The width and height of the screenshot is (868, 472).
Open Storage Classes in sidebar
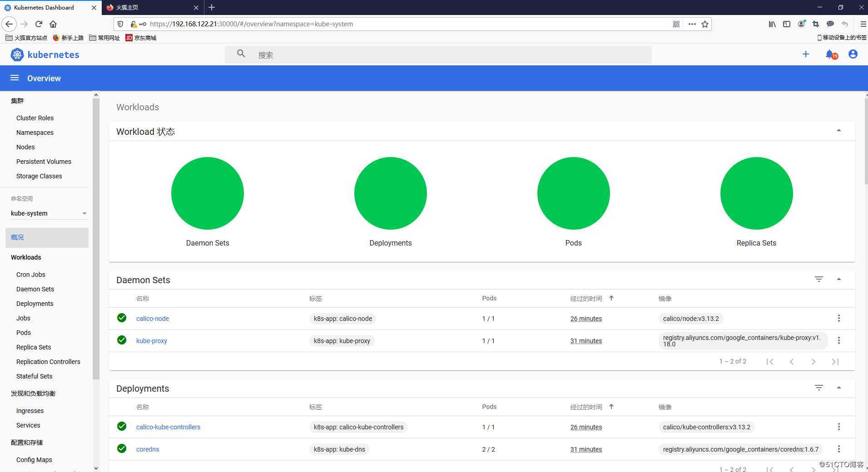click(39, 176)
